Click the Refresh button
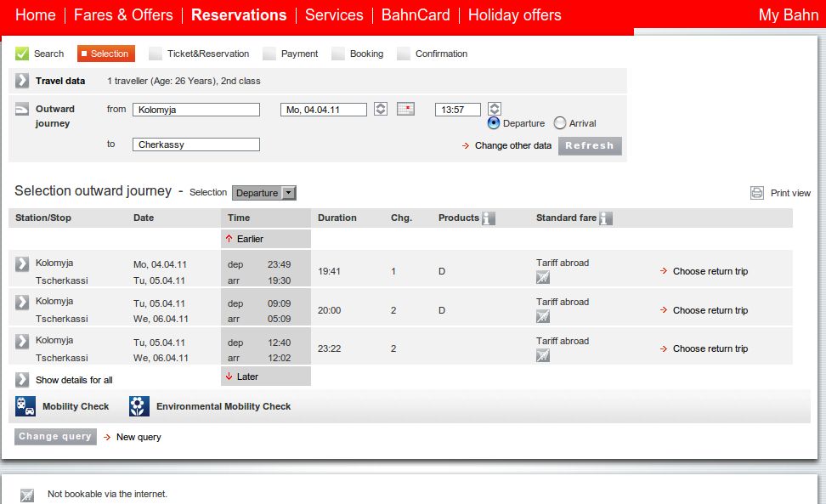 590,146
